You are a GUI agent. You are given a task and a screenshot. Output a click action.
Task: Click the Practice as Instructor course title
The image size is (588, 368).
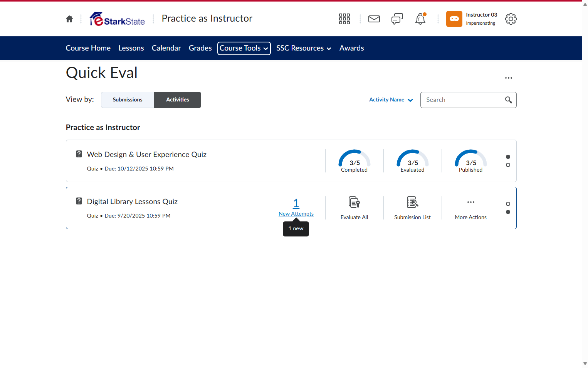(x=207, y=19)
